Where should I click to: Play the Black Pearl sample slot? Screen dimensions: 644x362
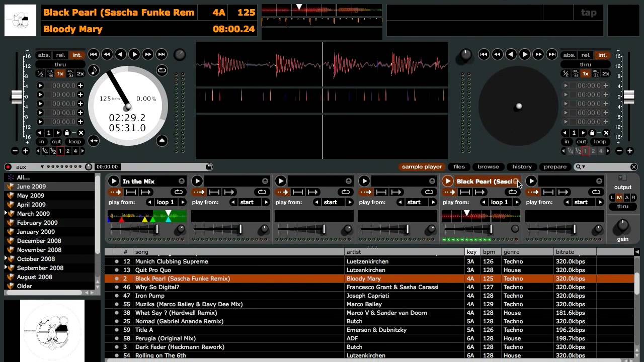pyautogui.click(x=448, y=181)
